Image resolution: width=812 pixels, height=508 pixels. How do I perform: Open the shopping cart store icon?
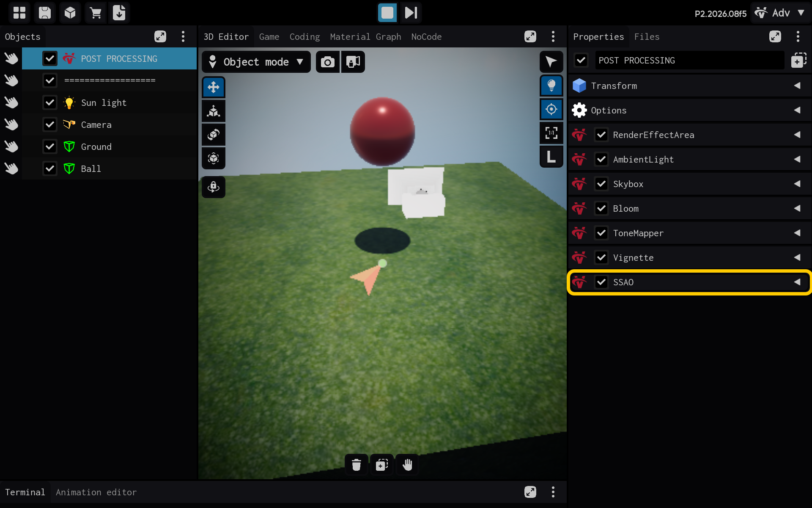[96, 13]
